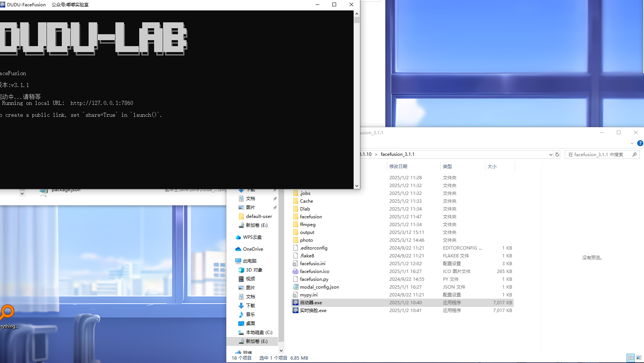Select the 启动器.exe application icon
Screen dimensions: 644x363
pyautogui.click(x=296, y=302)
